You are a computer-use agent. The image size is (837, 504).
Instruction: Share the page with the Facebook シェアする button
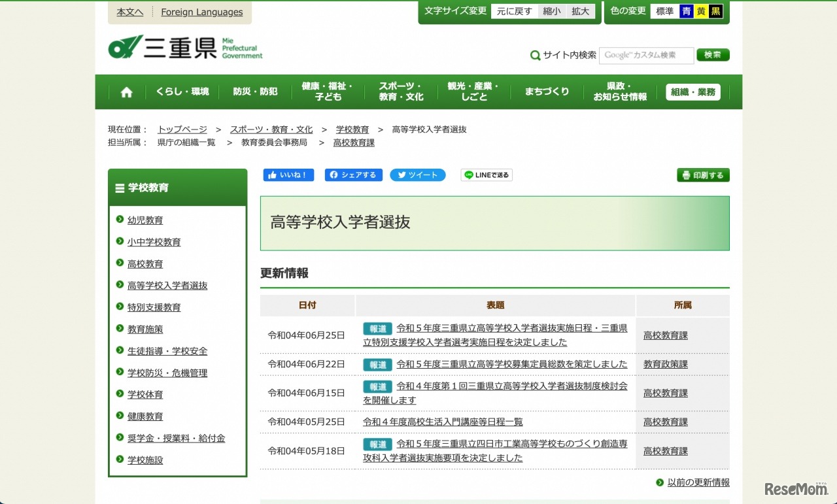pos(353,175)
